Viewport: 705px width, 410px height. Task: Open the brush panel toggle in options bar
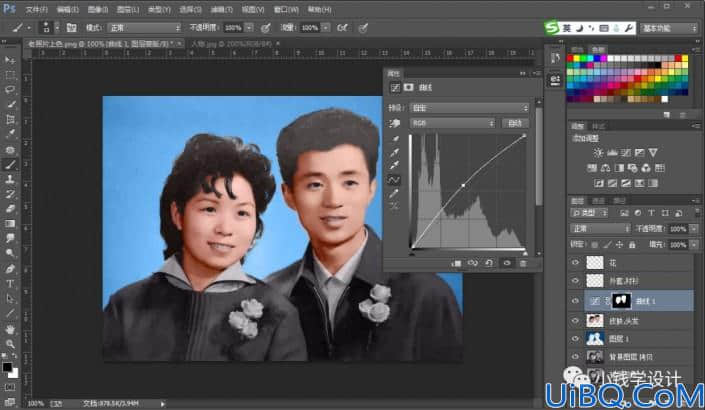(x=71, y=28)
